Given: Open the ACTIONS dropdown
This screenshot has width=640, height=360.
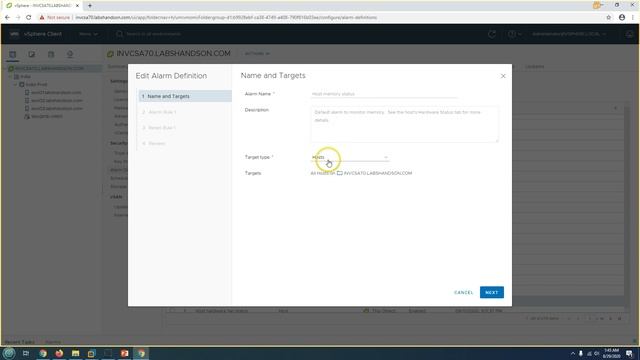Looking at the screenshot, I should pyautogui.click(x=257, y=53).
